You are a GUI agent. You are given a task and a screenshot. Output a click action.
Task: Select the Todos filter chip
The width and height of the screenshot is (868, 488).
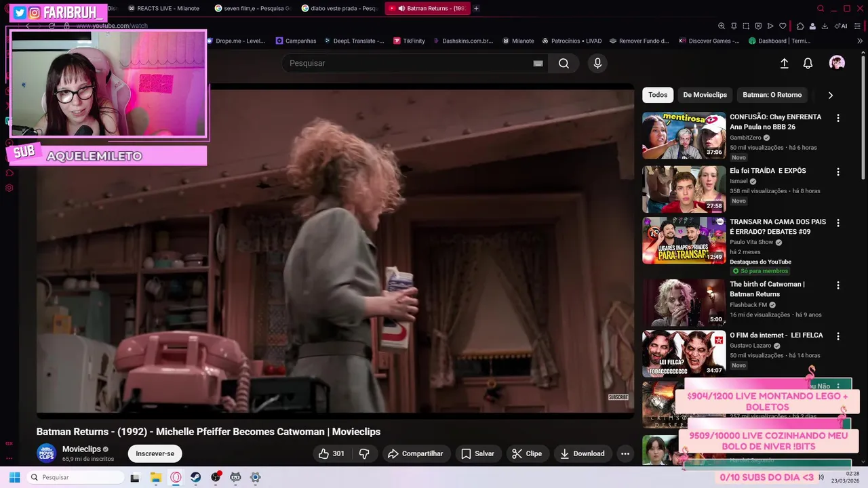pos(658,95)
